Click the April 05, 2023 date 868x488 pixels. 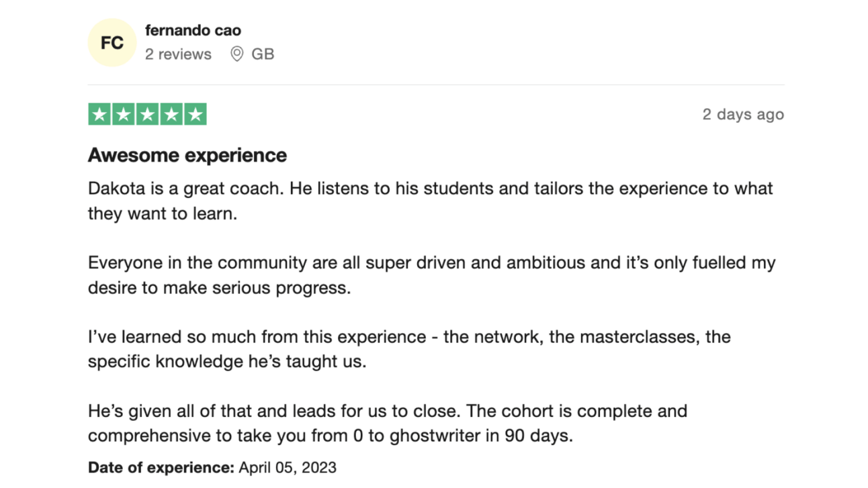[288, 467]
